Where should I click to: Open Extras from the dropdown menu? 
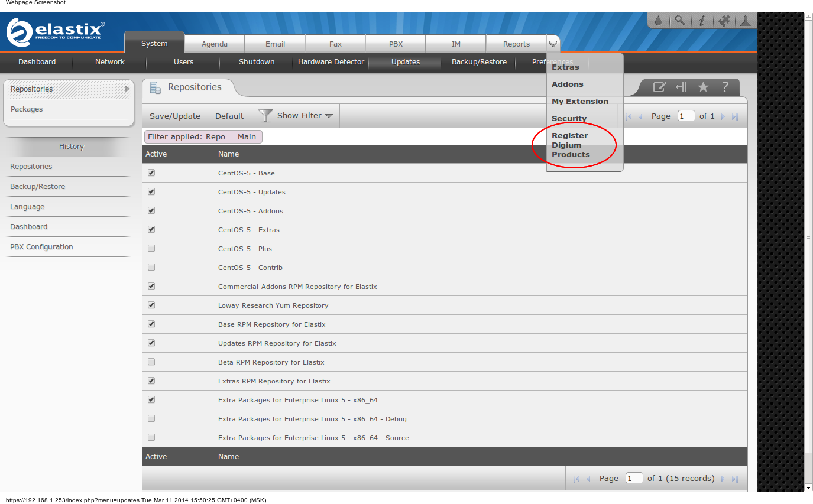565,67
